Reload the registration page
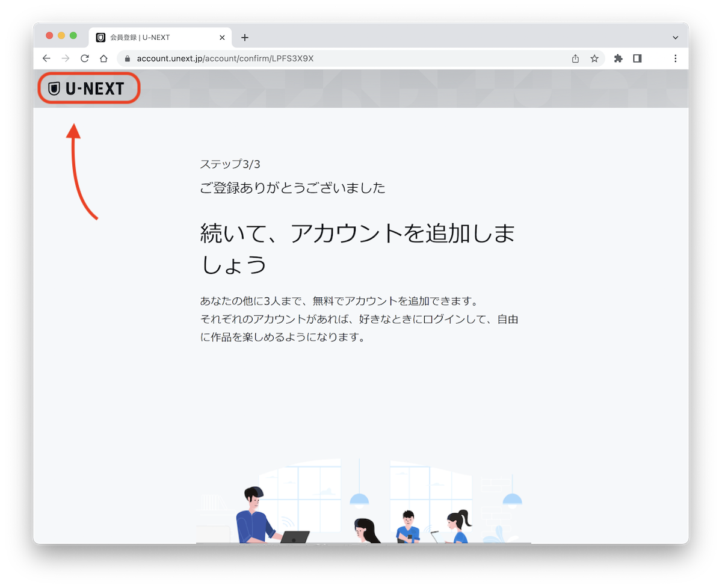Screen dimensions: 722x588 point(84,58)
